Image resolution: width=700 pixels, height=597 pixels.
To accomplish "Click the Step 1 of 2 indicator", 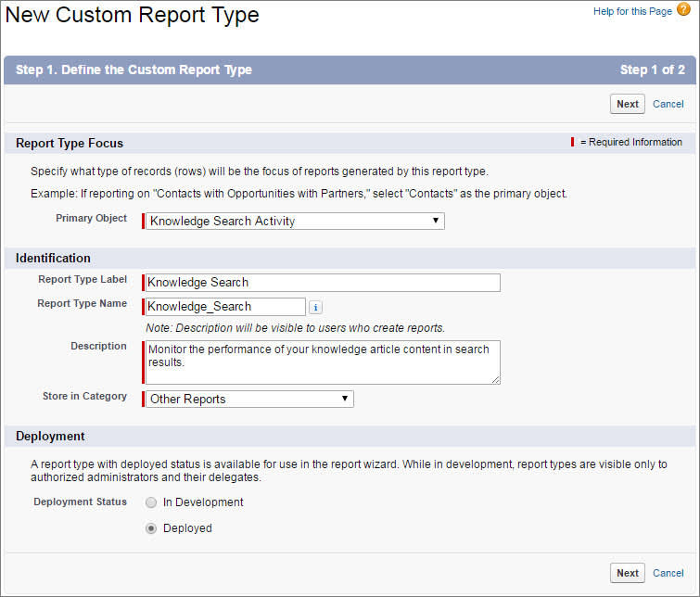I will (652, 70).
